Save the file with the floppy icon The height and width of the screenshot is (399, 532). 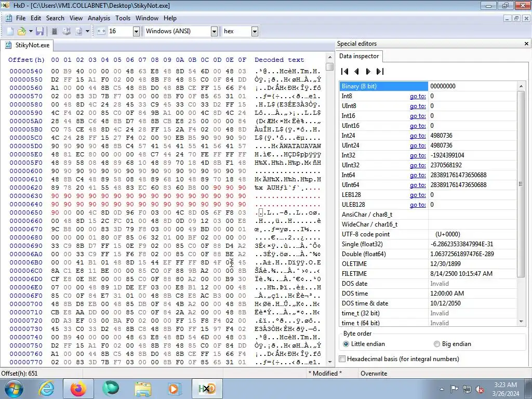point(39,31)
